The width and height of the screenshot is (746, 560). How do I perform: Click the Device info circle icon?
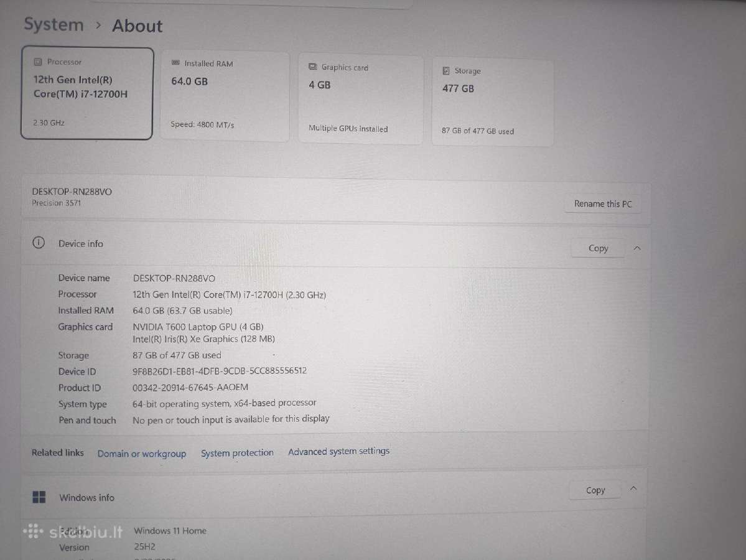click(x=39, y=243)
